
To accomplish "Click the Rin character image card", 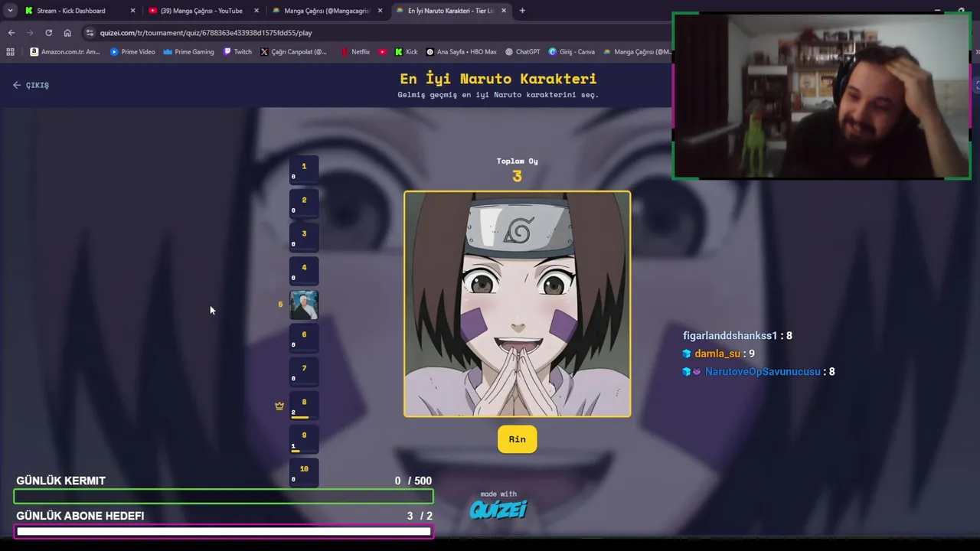I will pos(518,304).
